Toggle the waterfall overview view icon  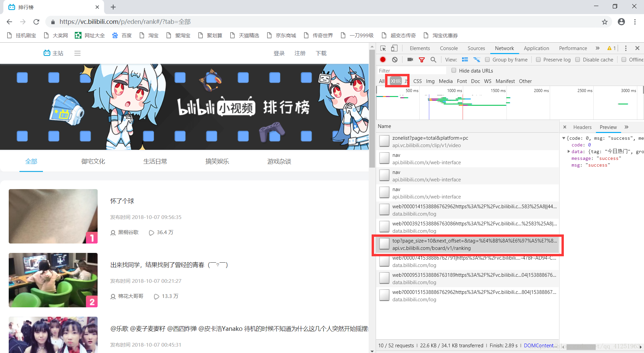[477, 59]
